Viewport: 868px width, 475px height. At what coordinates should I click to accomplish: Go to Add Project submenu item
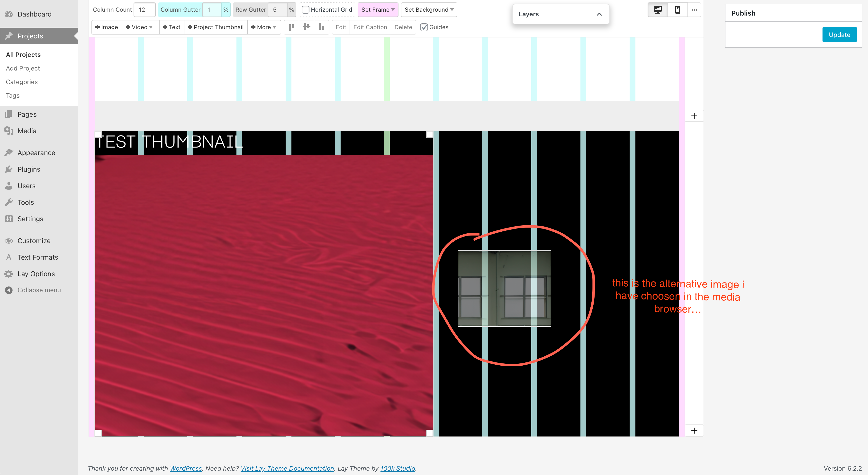[x=23, y=68]
